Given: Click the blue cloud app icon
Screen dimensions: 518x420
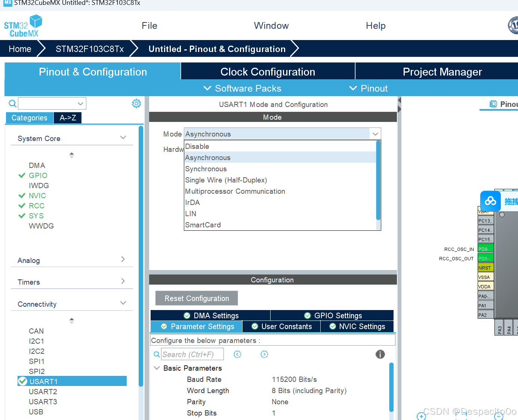Looking at the screenshot, I should tap(490, 201).
